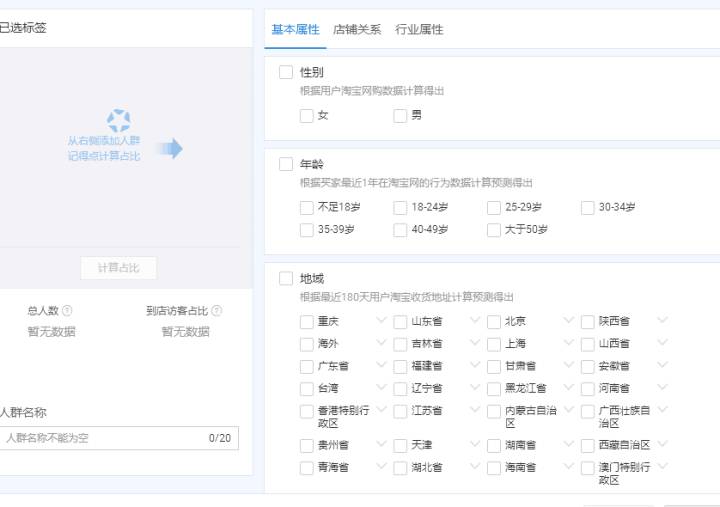Expand the 海南省 city list chevron
The width and height of the screenshot is (720, 507).
[x=568, y=466]
